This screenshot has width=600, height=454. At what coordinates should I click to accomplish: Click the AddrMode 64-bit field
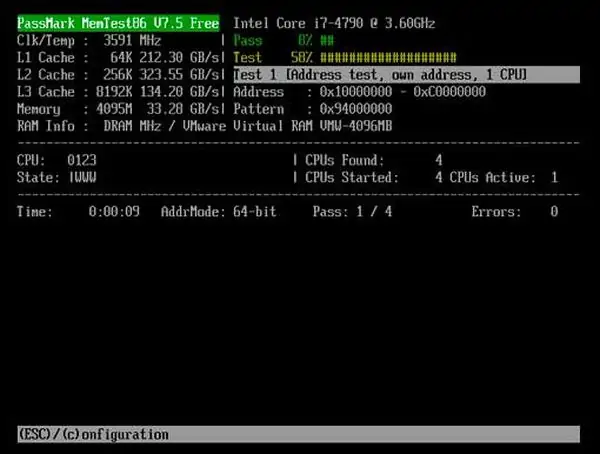tap(218, 212)
